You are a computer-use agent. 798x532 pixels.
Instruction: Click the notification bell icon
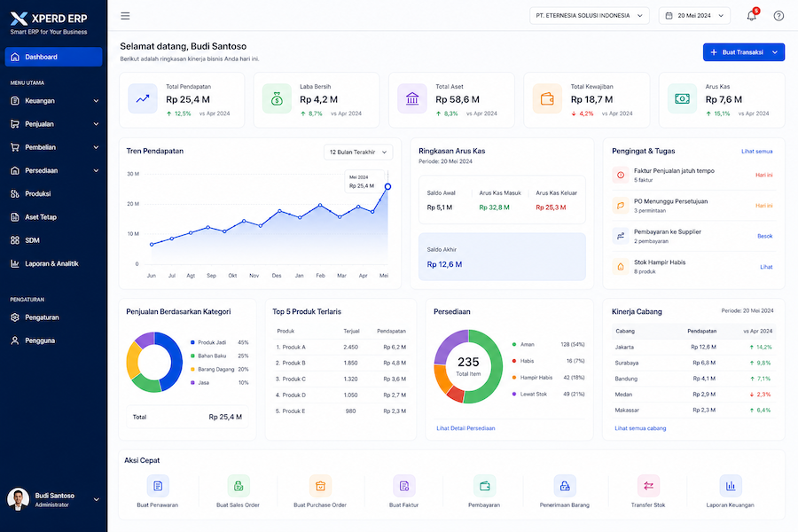751,16
